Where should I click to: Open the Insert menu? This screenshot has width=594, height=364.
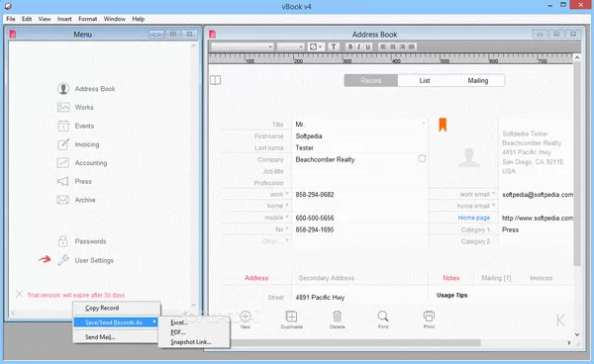pyautogui.click(x=64, y=19)
